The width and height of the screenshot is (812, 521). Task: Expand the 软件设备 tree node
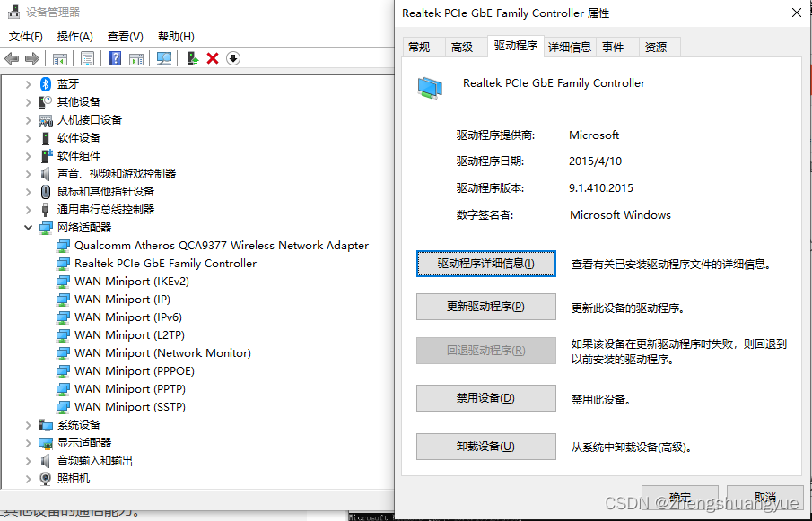pyautogui.click(x=28, y=138)
